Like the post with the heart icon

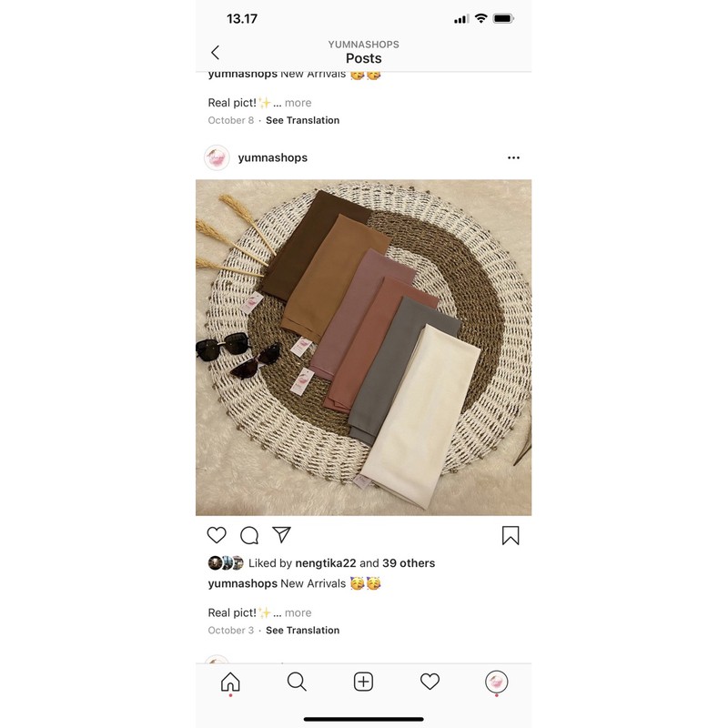pos(217,535)
